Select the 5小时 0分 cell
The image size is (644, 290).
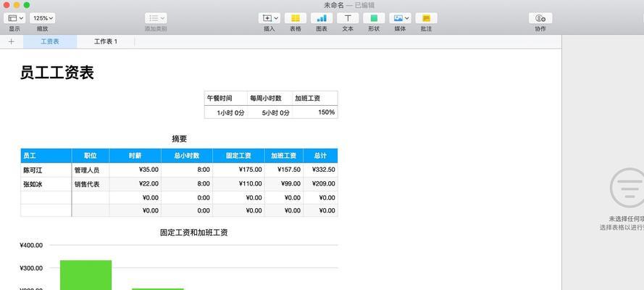[x=269, y=112]
